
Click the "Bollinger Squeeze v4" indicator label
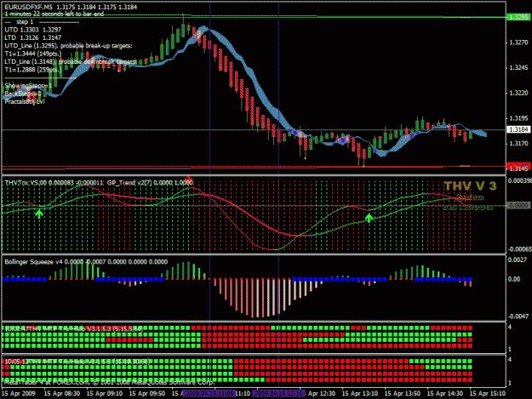pos(34,262)
